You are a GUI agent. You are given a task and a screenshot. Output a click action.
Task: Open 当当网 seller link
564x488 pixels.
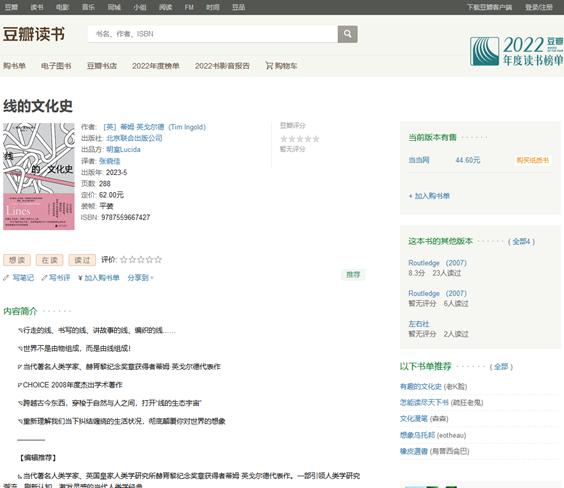pyautogui.click(x=419, y=160)
